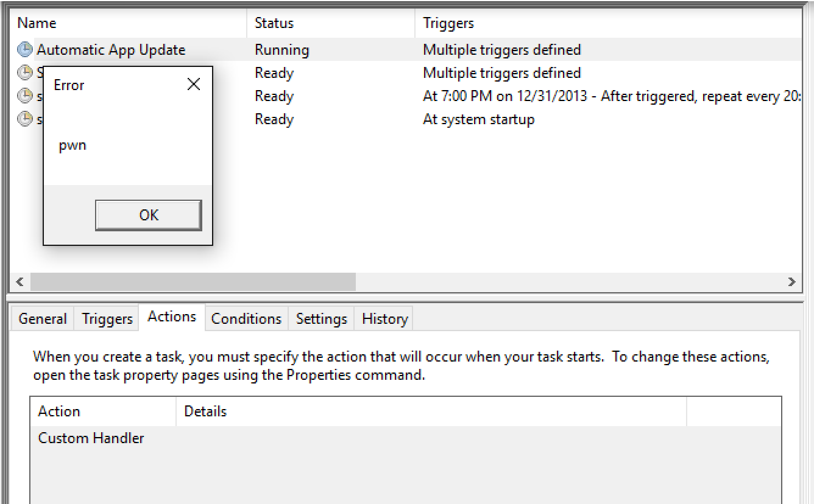
Task: Select the Custom Handler action row
Action: [x=91, y=438]
